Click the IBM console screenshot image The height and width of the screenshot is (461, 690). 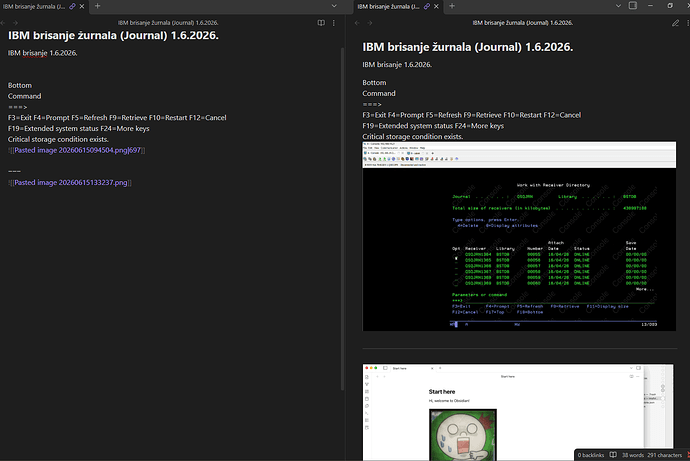519,236
